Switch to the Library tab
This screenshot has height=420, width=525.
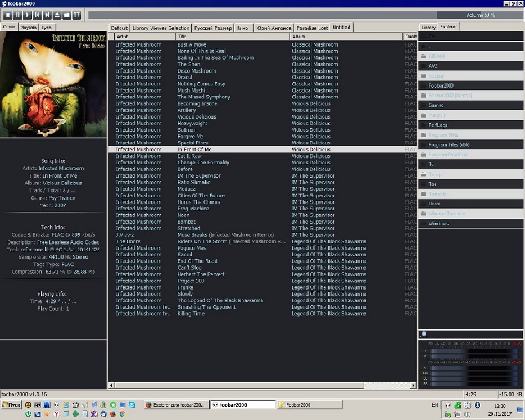coord(428,27)
